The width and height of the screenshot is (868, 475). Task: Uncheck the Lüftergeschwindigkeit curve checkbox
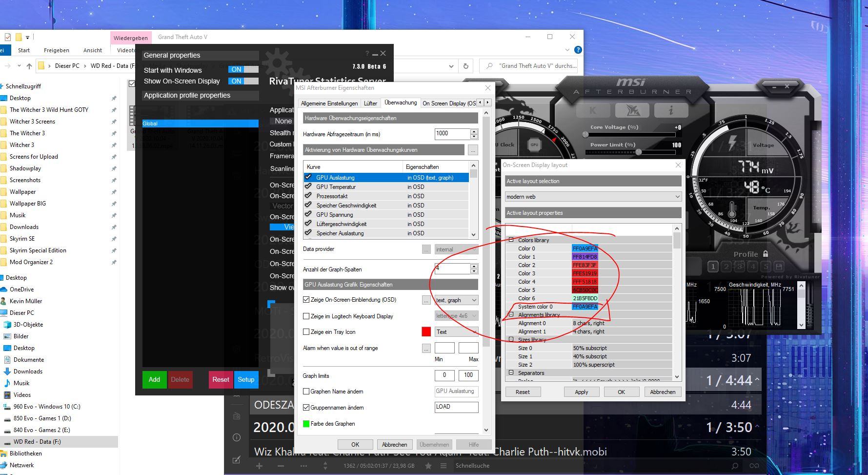[x=308, y=224]
